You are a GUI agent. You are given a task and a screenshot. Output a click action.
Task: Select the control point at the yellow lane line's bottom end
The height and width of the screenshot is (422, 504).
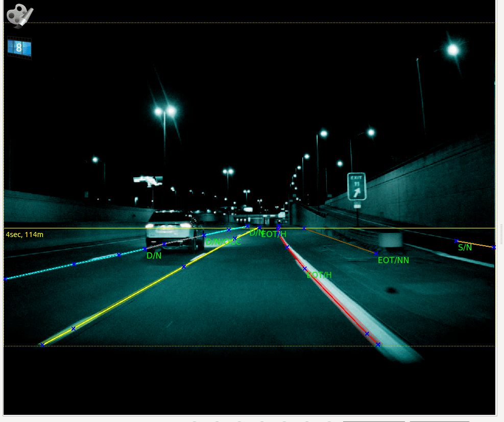[x=42, y=345]
